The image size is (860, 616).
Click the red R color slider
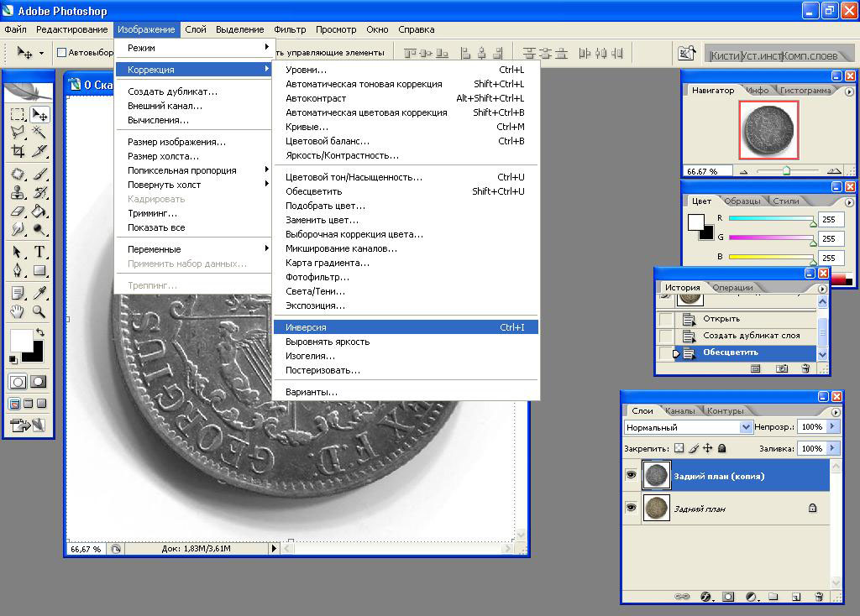pos(772,218)
